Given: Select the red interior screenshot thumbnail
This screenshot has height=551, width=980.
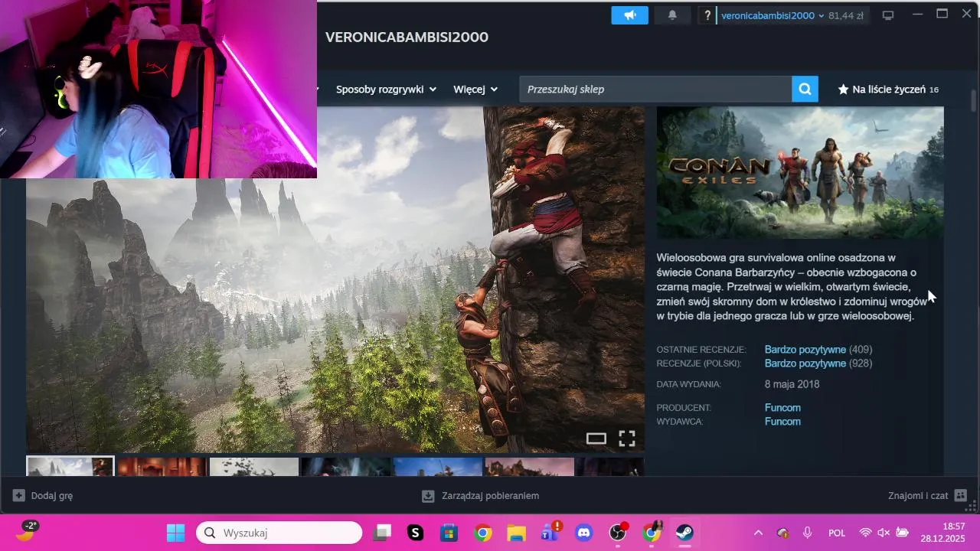Looking at the screenshot, I should [162, 467].
